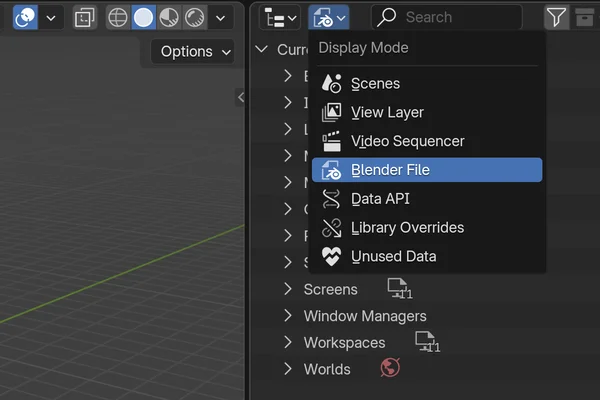Expand the Worlds tree entry
This screenshot has width=600, height=400.
288,369
